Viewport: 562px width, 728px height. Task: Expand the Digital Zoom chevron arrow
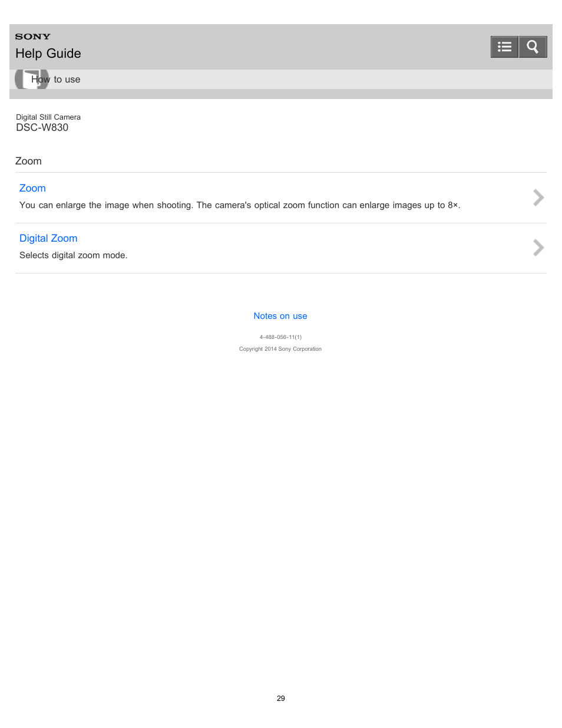click(538, 248)
